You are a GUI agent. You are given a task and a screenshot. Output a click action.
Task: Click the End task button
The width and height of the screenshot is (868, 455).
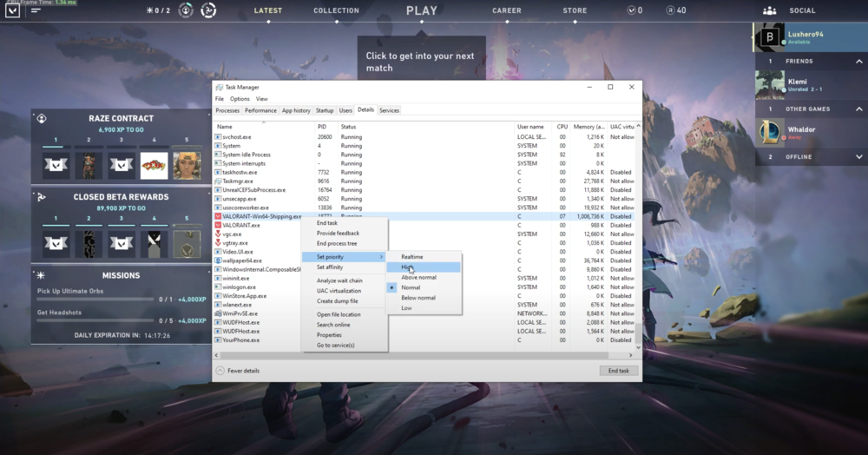tap(619, 371)
